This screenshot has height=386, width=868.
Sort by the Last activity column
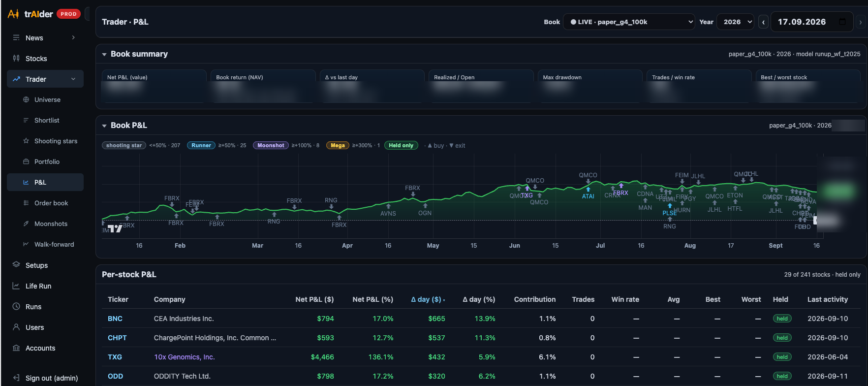(828, 299)
